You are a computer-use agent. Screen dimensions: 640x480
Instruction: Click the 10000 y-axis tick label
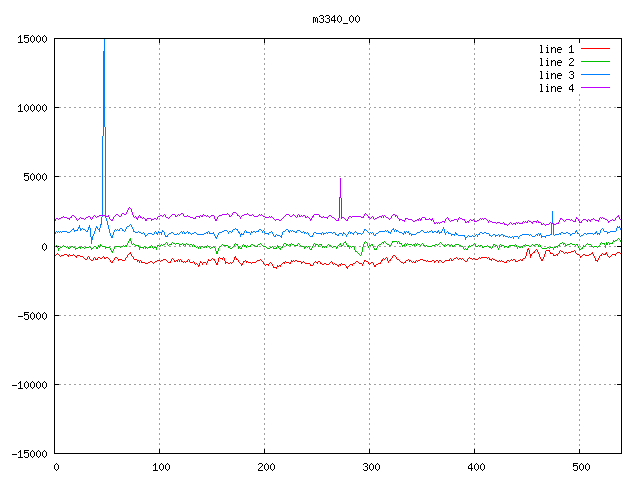32,108
